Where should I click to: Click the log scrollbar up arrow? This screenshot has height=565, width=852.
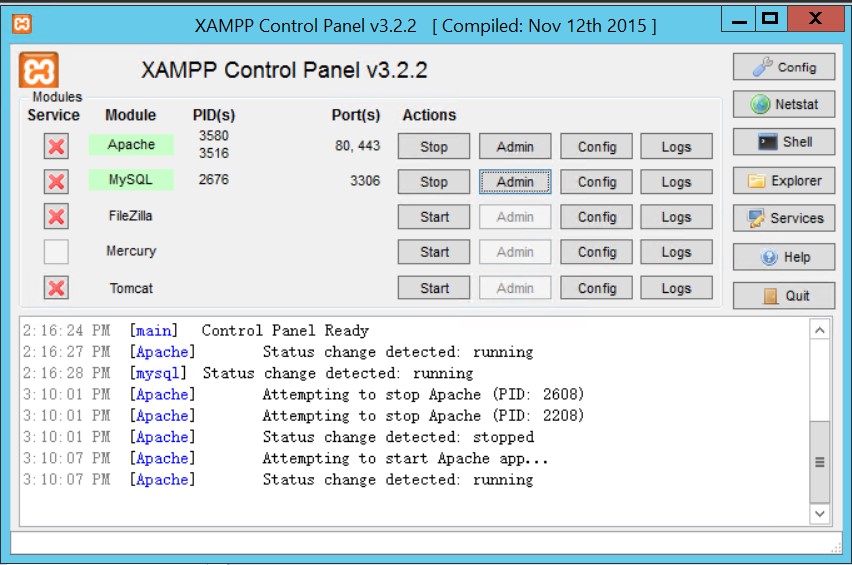click(x=820, y=330)
